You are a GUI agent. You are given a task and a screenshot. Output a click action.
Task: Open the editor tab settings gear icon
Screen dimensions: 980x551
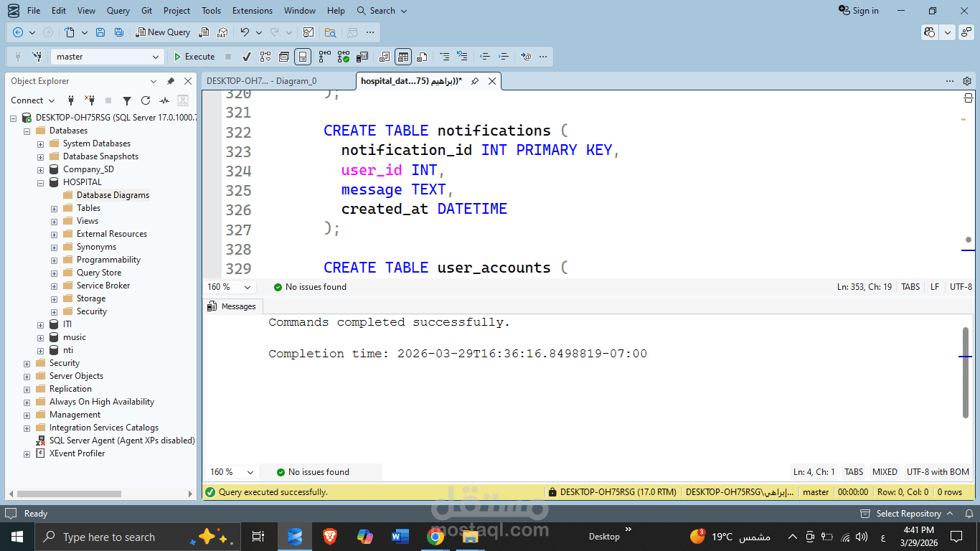click(967, 81)
